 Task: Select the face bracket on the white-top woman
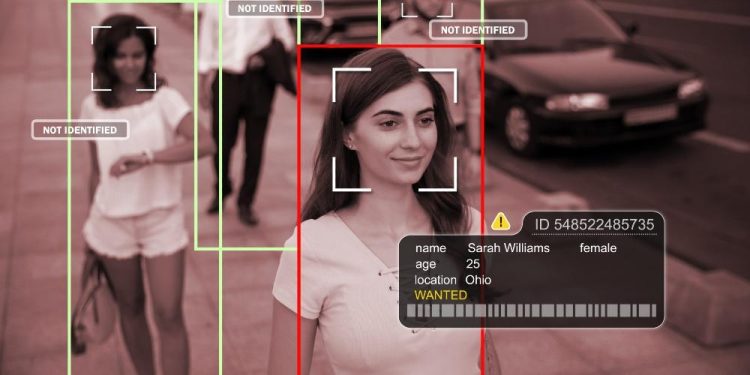(x=124, y=59)
